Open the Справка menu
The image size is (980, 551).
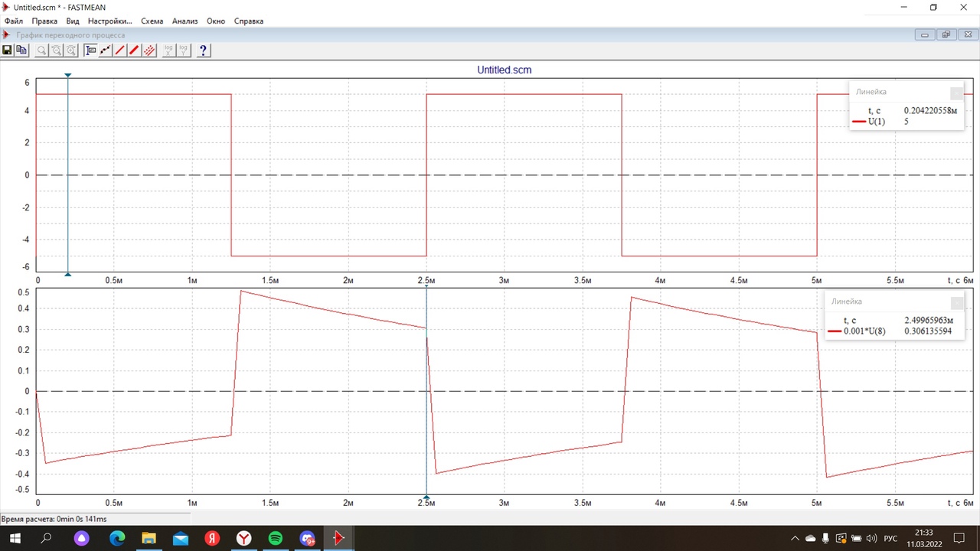tap(248, 21)
